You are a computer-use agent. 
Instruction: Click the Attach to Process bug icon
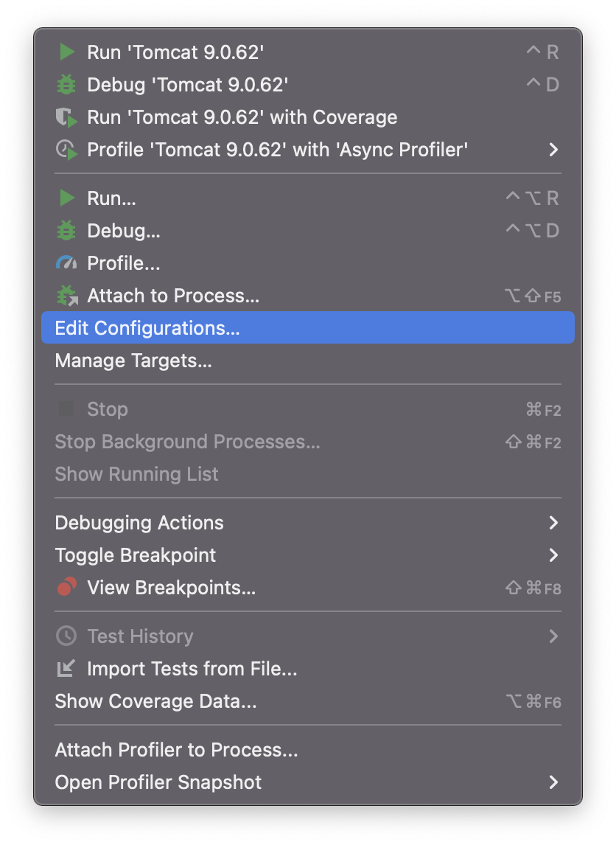pyautogui.click(x=67, y=296)
